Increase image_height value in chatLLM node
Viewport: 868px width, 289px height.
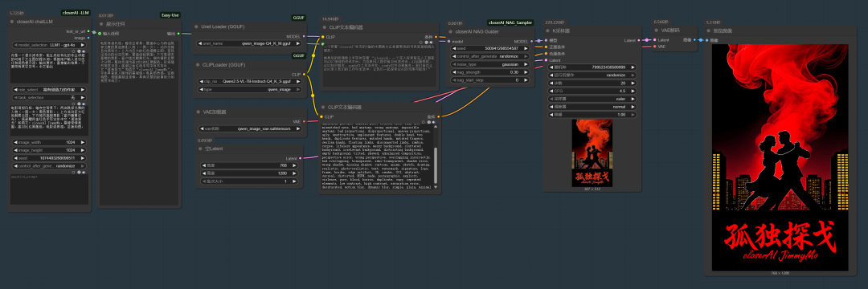coord(84,150)
